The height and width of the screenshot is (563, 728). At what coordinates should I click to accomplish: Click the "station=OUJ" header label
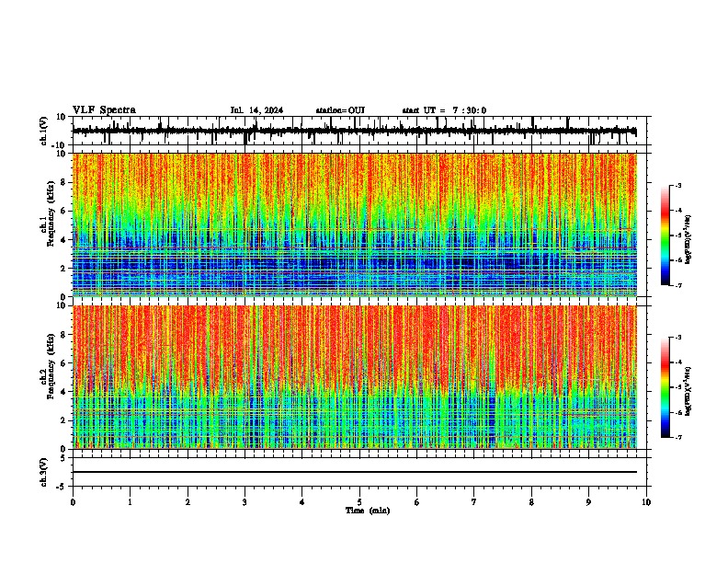pos(340,110)
